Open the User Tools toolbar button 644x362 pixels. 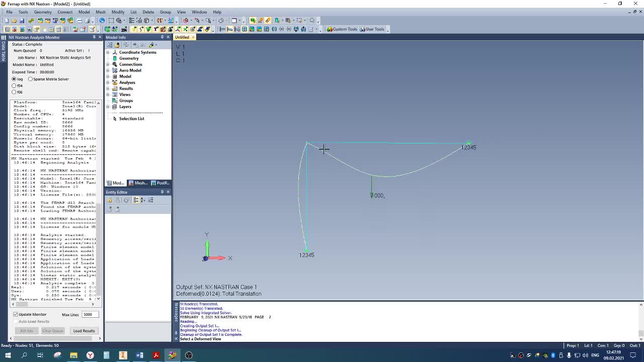pos(372,29)
